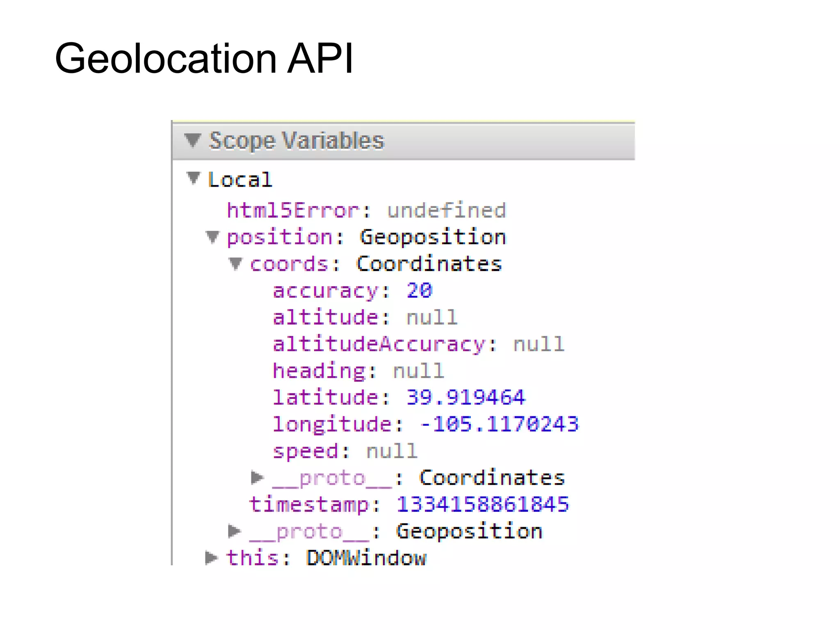The height and width of the screenshot is (630, 840).
Task: Click the Coordinates value of coords
Action: click(429, 264)
